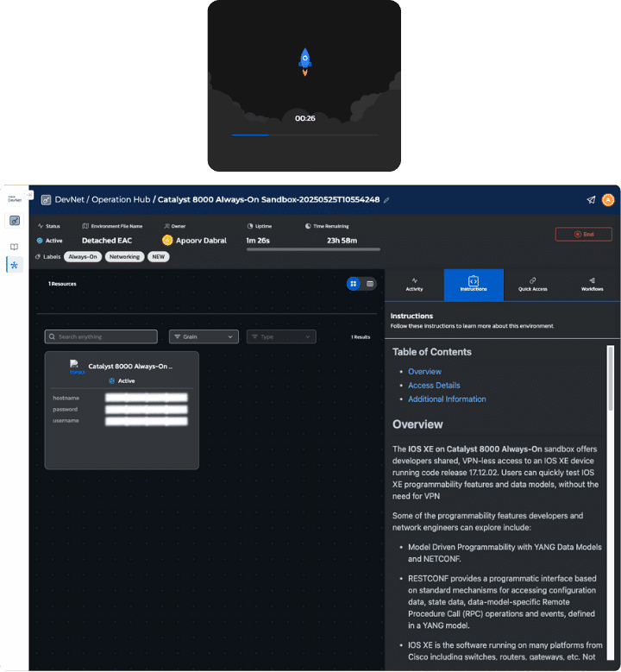Open the book catalog sidebar icon
Screen dimensions: 621x672
[14, 247]
